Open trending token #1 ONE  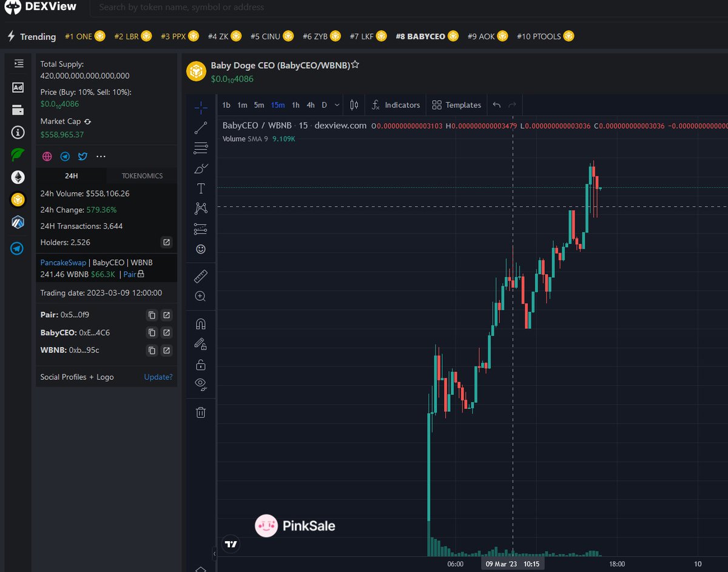(85, 36)
